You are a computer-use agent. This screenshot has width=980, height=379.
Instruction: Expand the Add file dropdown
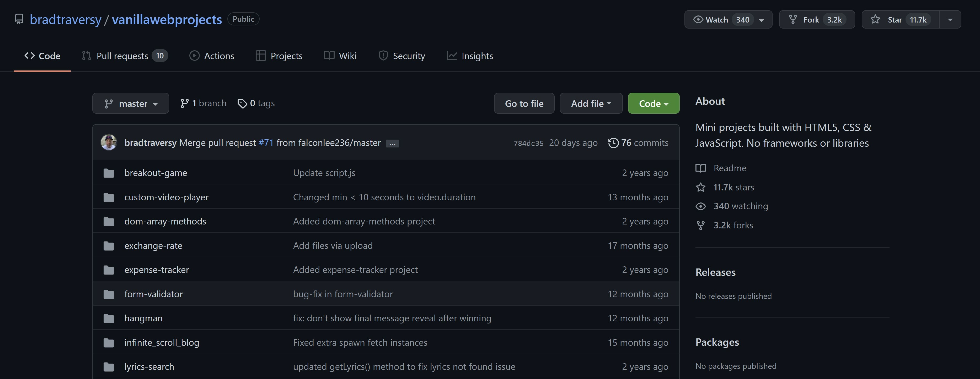tap(591, 103)
